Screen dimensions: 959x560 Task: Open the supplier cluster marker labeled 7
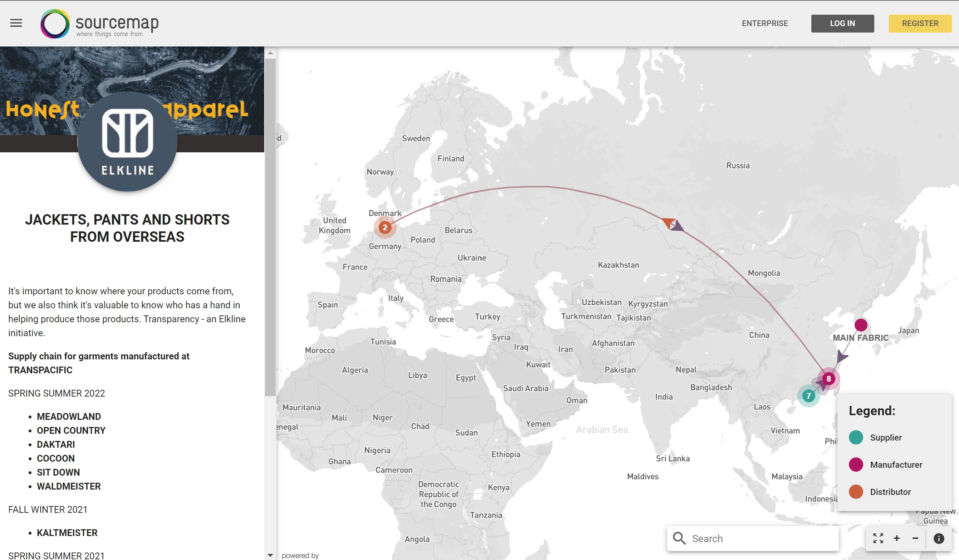tap(808, 396)
